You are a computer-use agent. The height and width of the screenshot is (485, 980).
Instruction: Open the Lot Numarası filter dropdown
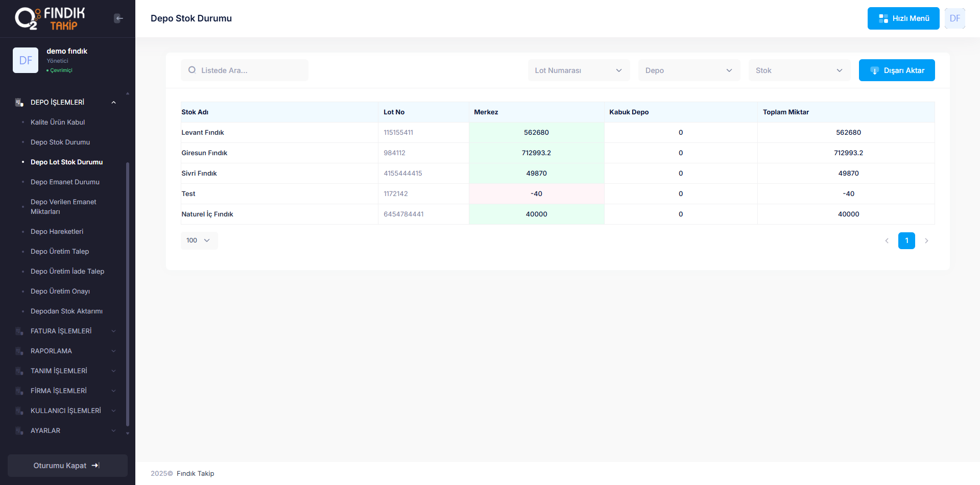(579, 70)
